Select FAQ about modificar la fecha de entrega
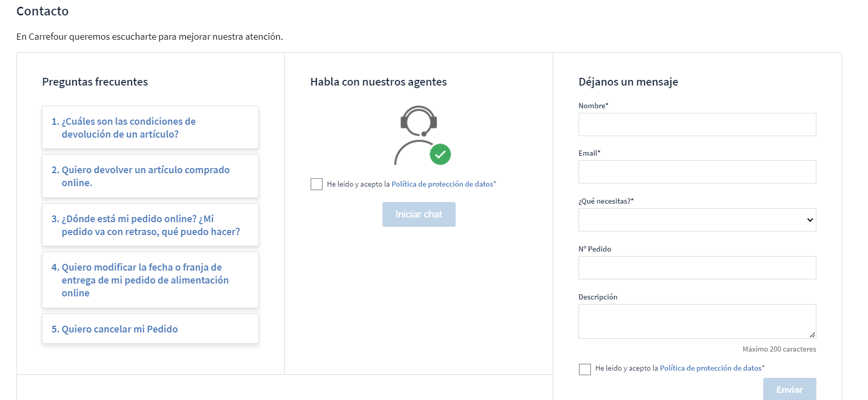 150,280
